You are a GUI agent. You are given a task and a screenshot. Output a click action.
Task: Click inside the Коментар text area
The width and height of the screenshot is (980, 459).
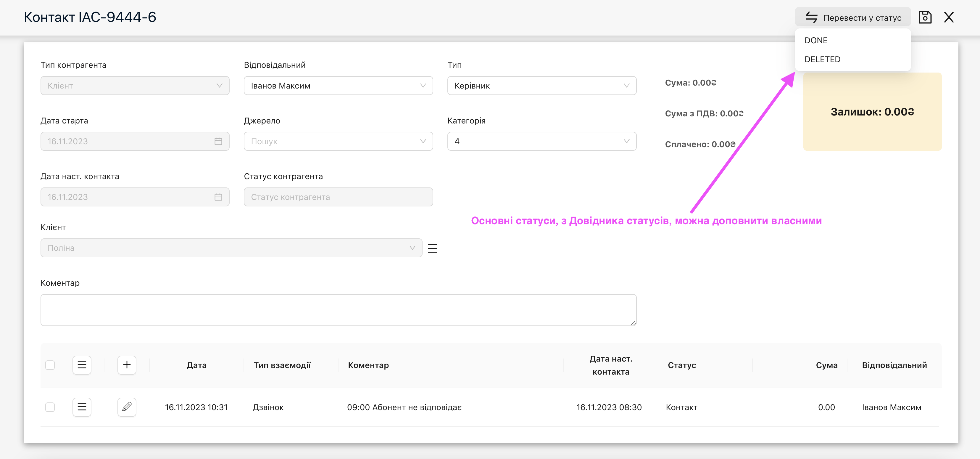click(338, 310)
